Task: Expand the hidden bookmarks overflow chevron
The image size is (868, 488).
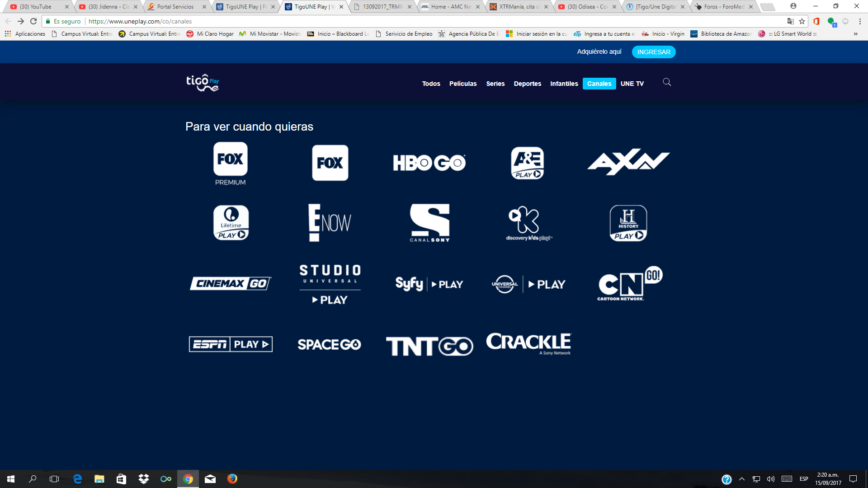Action: [855, 34]
